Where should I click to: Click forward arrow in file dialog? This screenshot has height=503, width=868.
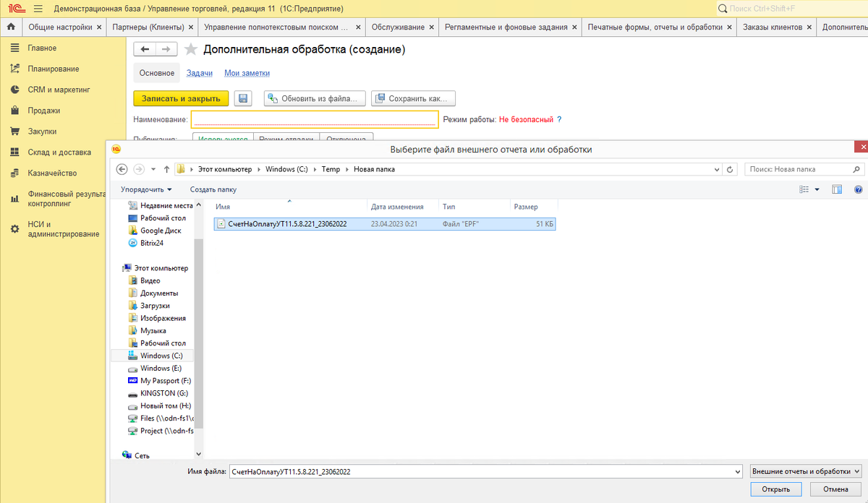[139, 169]
